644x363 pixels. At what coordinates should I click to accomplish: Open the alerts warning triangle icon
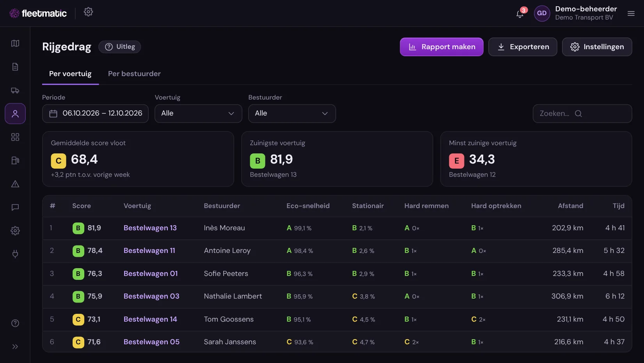(x=15, y=184)
